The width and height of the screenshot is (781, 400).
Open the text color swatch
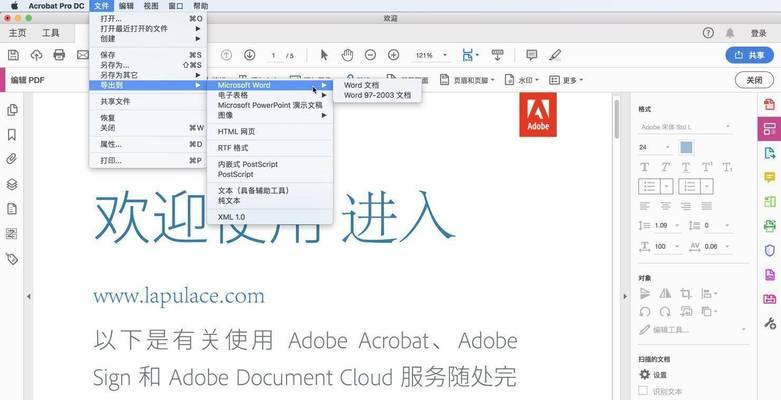(x=686, y=147)
